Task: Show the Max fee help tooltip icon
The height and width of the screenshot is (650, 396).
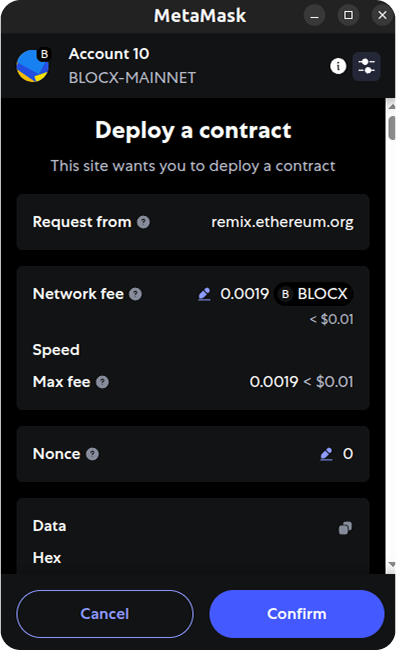Action: click(x=102, y=382)
